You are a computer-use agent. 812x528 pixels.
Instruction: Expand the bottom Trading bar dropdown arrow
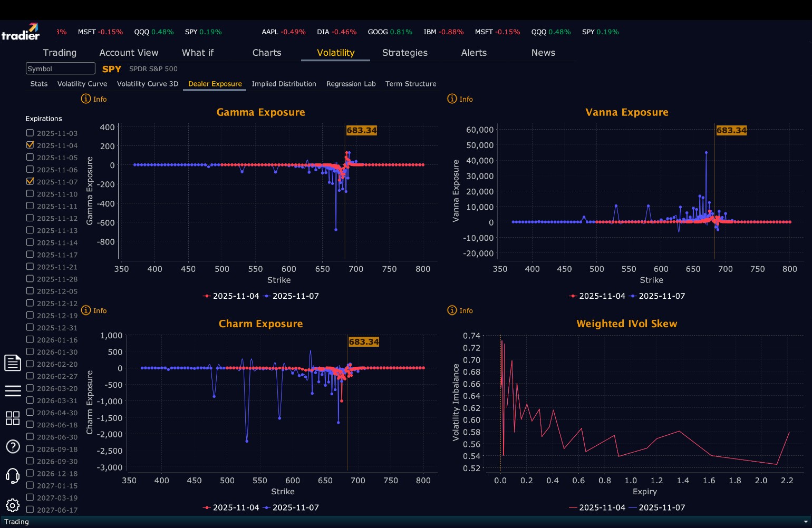click(805, 522)
